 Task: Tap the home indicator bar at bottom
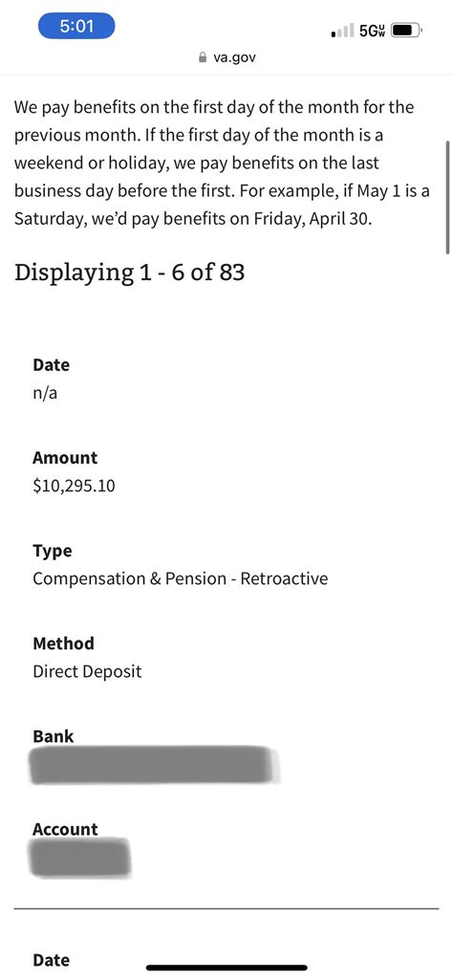[x=226, y=968]
